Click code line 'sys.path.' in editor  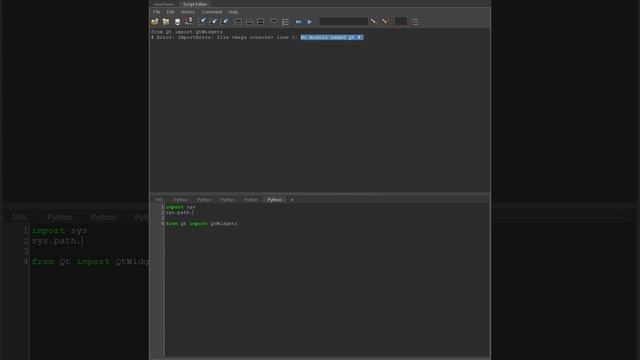click(180, 212)
